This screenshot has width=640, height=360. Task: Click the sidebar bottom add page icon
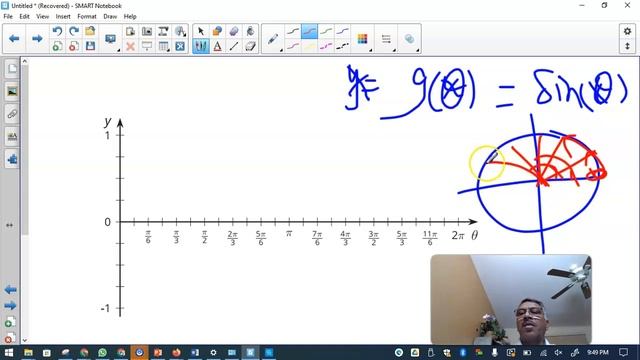9,322
